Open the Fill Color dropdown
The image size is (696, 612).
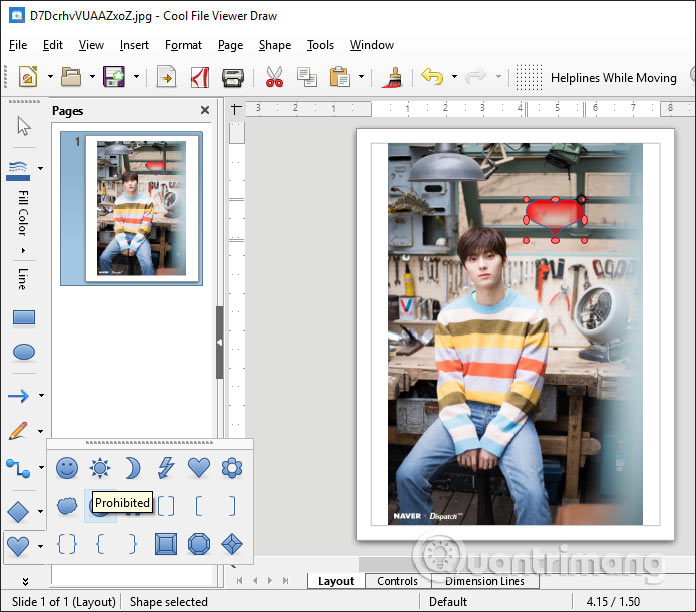pos(23,250)
